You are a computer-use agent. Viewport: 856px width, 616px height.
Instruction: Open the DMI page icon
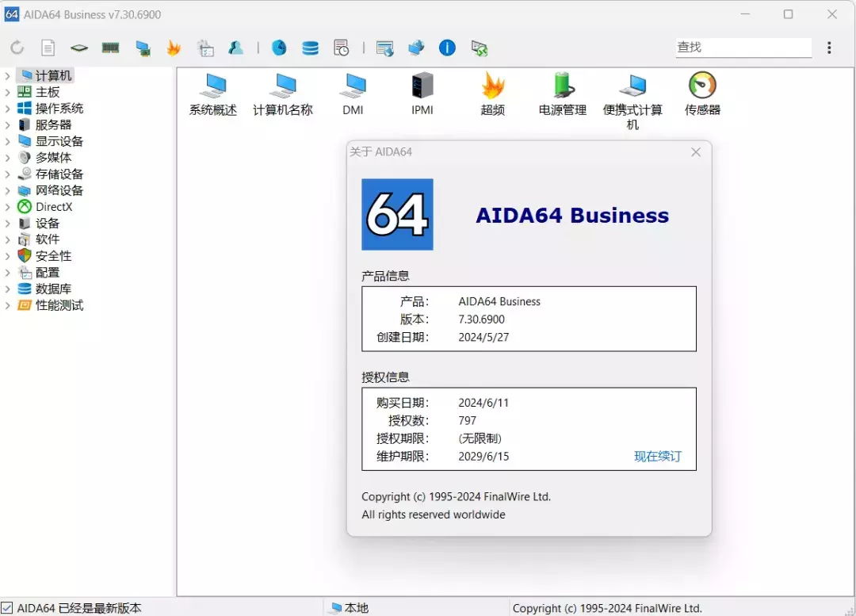click(353, 94)
